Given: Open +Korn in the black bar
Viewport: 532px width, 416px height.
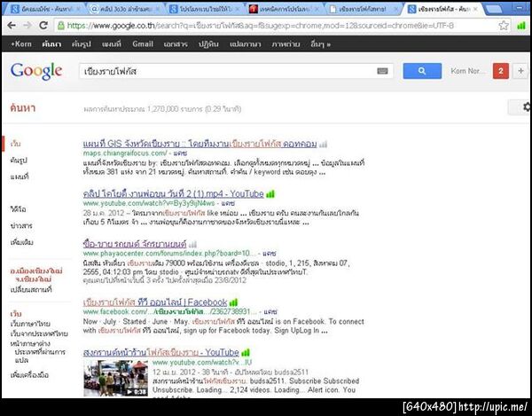Looking at the screenshot, I should (21, 43).
